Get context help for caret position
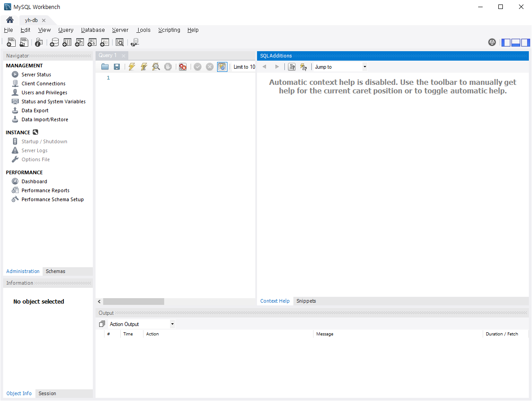 tap(292, 67)
